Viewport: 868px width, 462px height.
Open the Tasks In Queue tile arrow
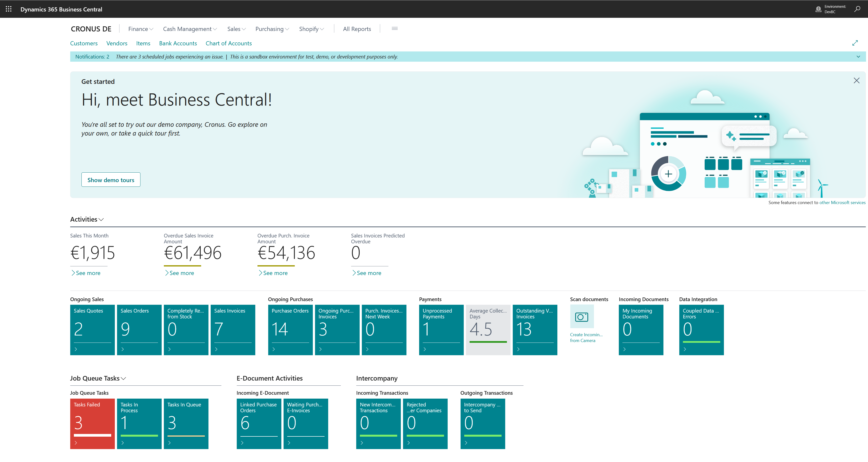[169, 443]
